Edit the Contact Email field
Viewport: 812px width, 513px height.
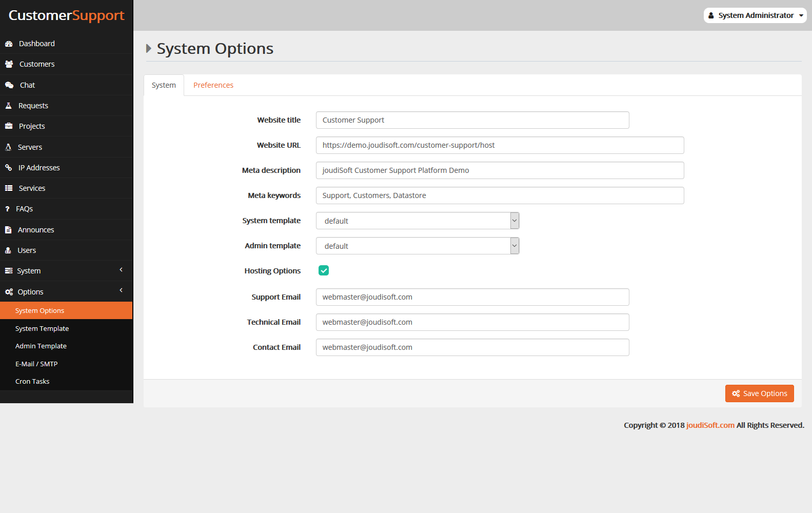tap(472, 347)
